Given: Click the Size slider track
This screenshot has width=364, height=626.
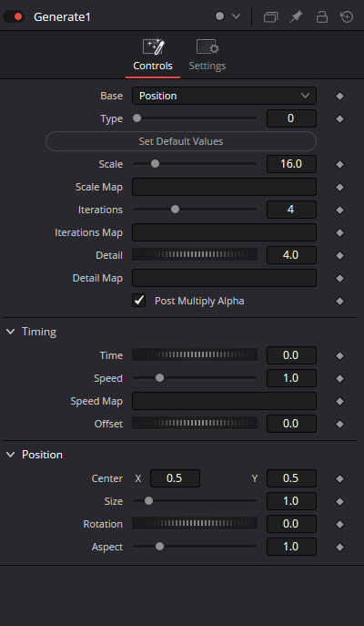Looking at the screenshot, I should pos(195,501).
